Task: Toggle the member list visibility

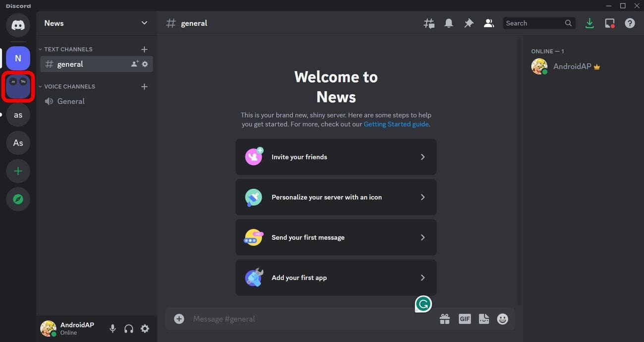Action: (x=489, y=23)
